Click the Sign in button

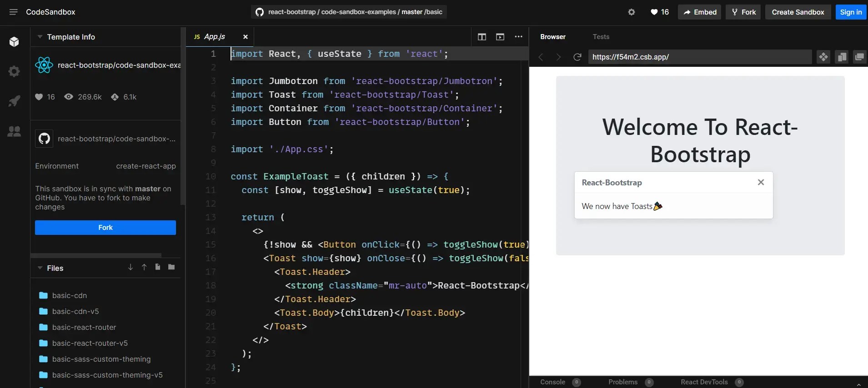(851, 12)
